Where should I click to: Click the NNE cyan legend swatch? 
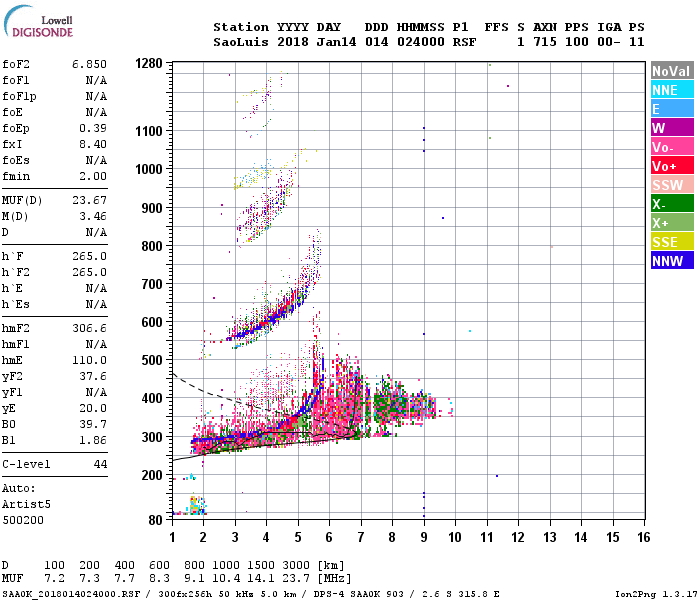(x=672, y=90)
